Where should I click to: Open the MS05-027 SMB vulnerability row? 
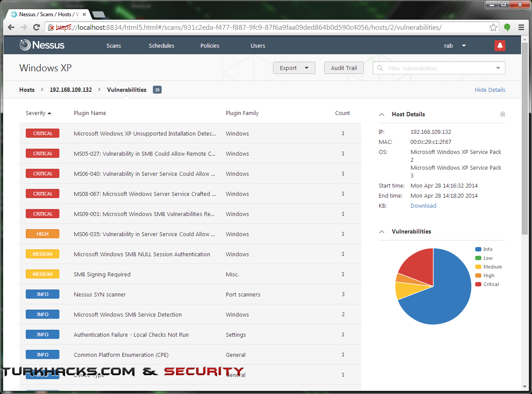pyautogui.click(x=190, y=153)
